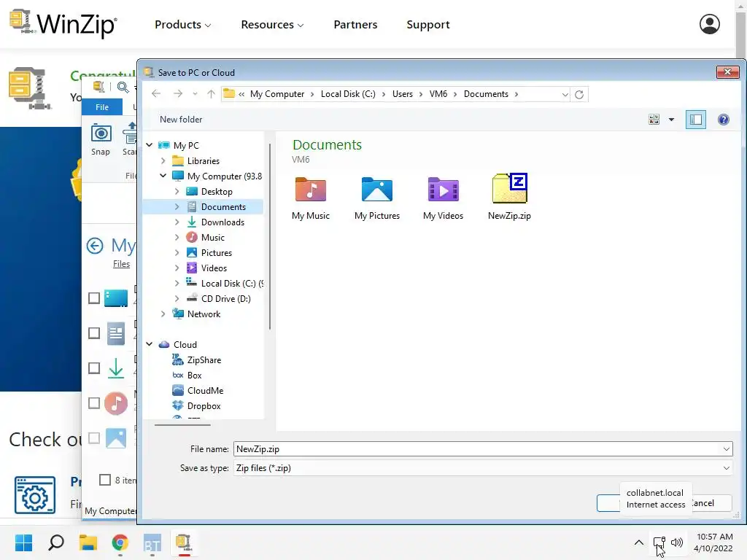Click Users in the address breadcrumb
This screenshot has height=560, width=747.
coord(403,94)
